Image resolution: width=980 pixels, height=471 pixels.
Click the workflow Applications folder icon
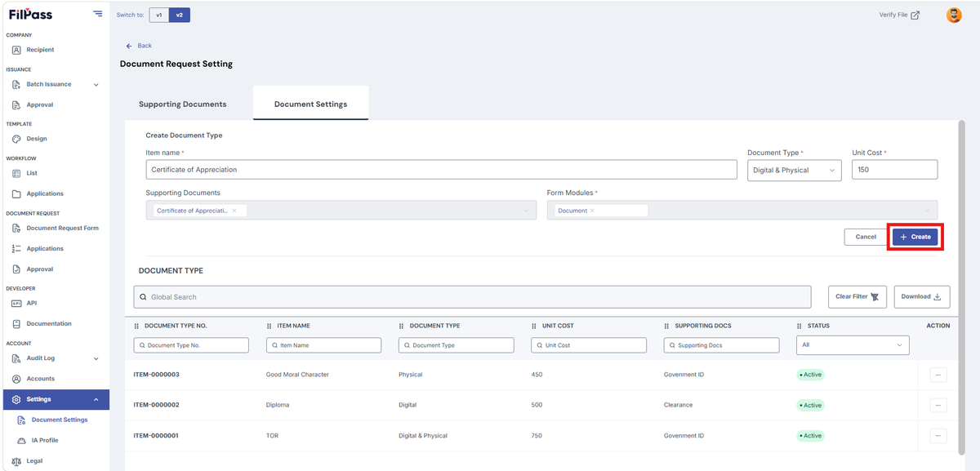16,193
